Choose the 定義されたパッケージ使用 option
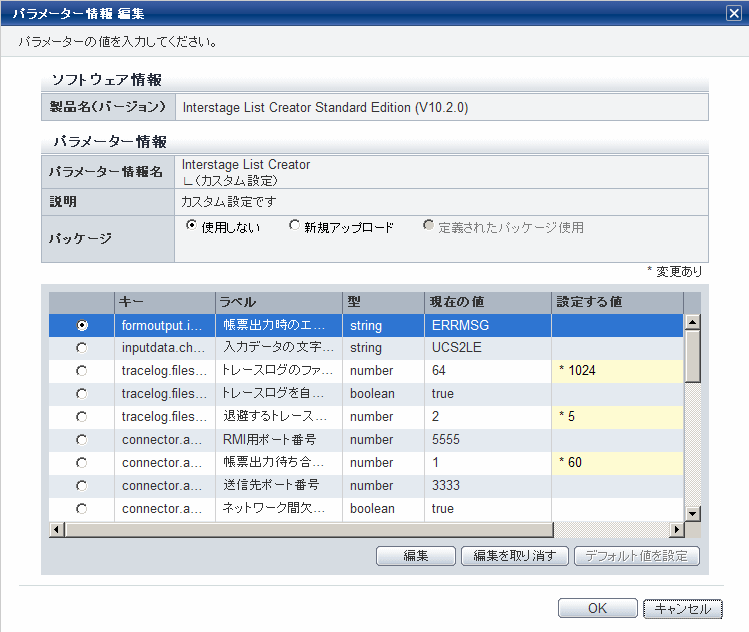 tap(428, 225)
